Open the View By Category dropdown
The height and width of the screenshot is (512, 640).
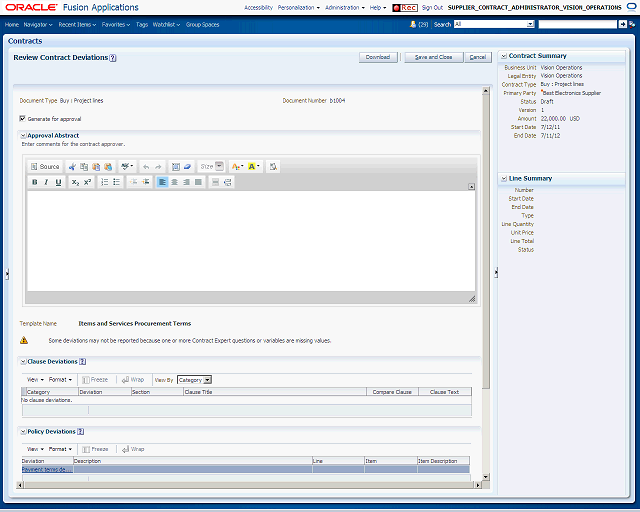coord(194,380)
